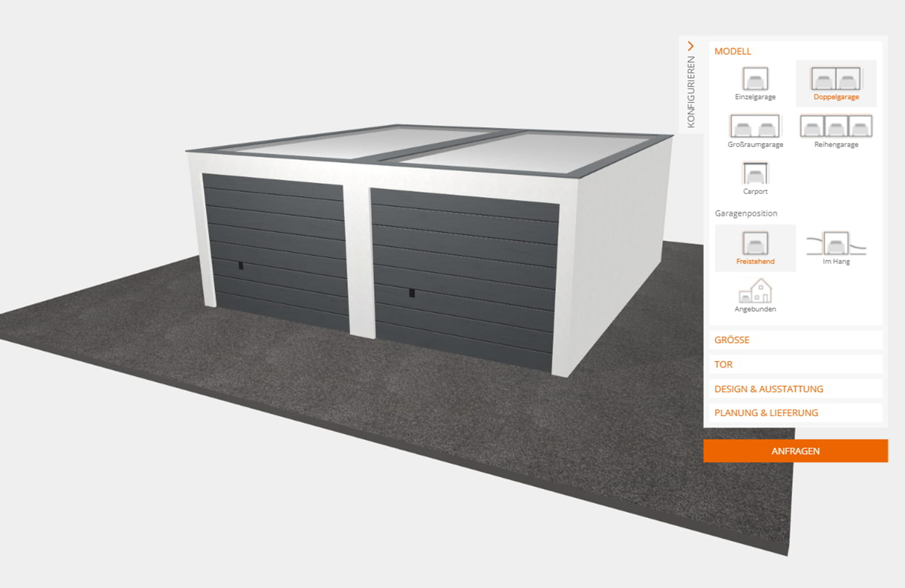Click the handle on the right garage door

pos(412,293)
